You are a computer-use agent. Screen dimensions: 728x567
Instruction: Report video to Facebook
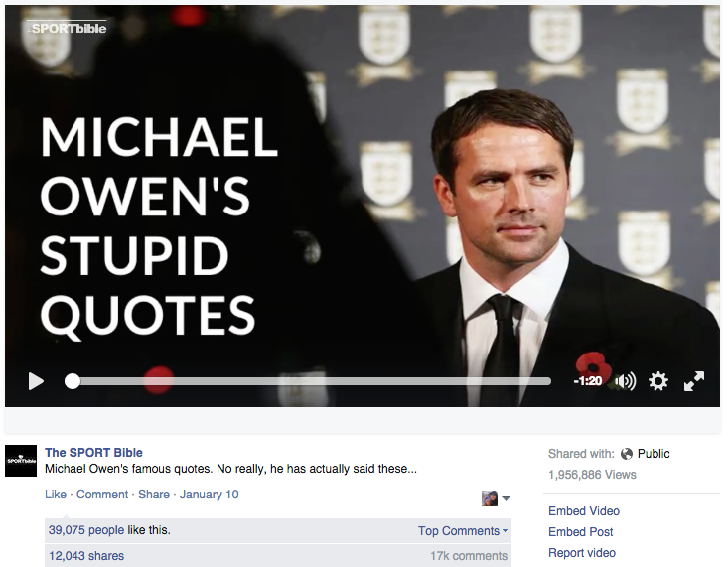tap(582, 553)
